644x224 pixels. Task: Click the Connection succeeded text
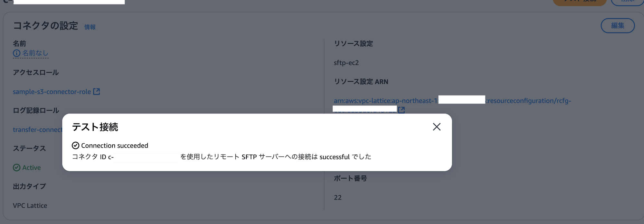point(115,146)
